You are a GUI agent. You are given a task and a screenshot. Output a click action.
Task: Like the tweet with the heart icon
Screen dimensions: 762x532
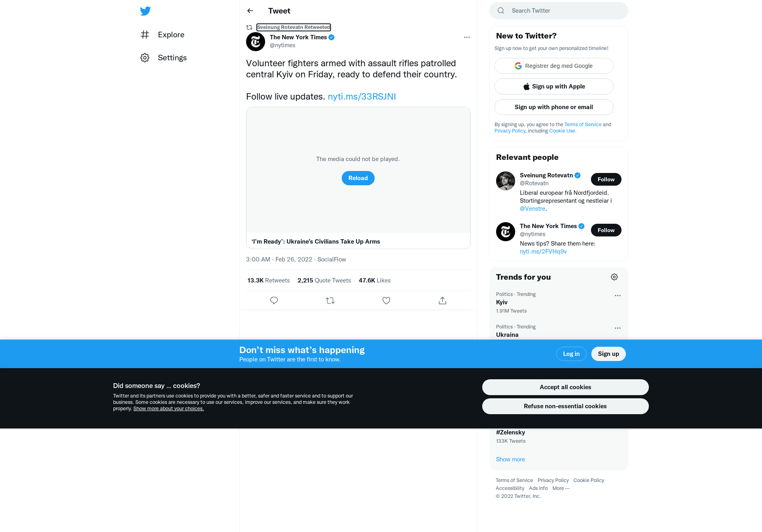click(386, 301)
